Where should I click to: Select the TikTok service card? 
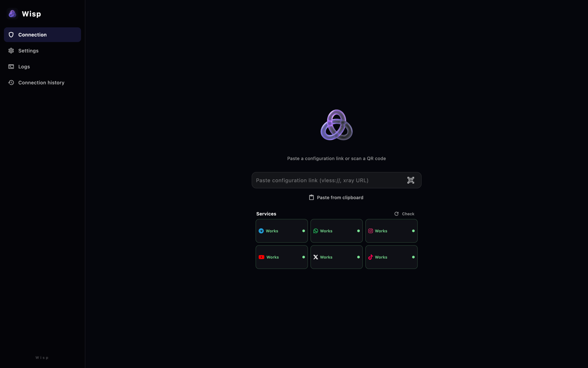[x=391, y=257]
